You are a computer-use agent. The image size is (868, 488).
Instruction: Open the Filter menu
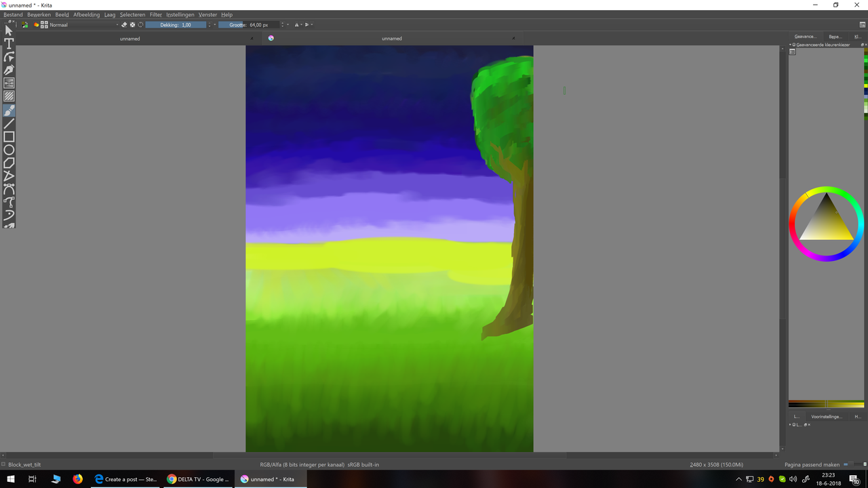click(x=156, y=14)
